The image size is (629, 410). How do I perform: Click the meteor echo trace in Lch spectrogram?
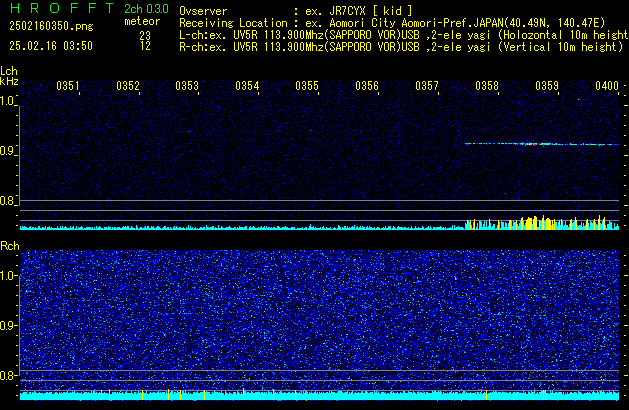click(x=542, y=144)
